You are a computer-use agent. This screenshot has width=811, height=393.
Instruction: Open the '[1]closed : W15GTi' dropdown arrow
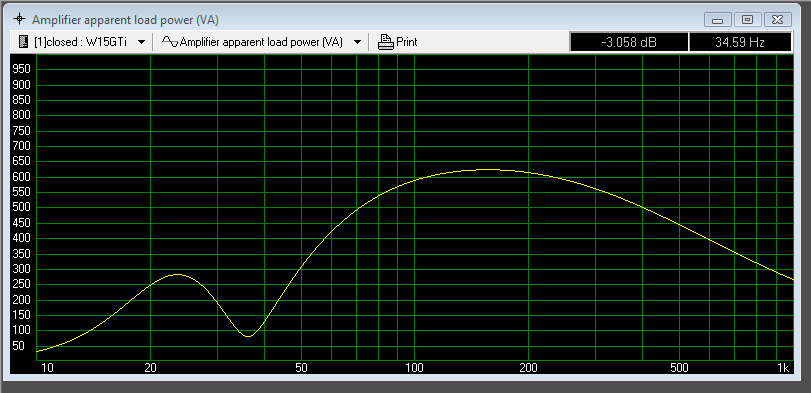(x=141, y=42)
